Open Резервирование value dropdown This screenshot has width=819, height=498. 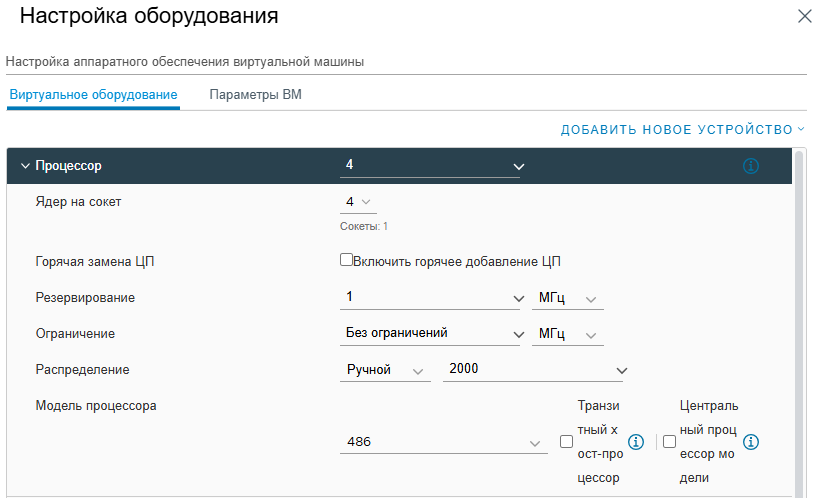point(432,298)
